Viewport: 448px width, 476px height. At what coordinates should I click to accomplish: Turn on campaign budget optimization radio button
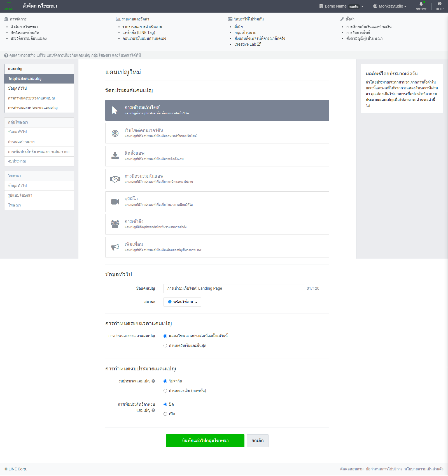(165, 414)
